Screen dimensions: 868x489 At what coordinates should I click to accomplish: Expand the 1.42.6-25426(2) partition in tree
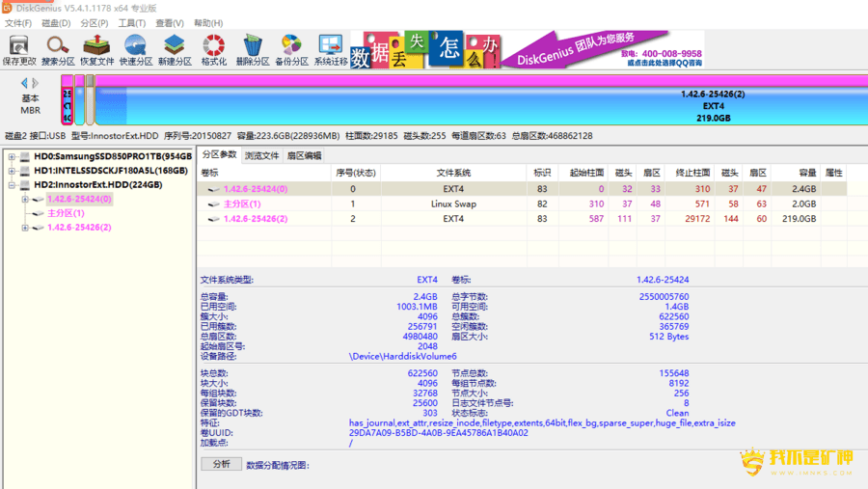25,228
